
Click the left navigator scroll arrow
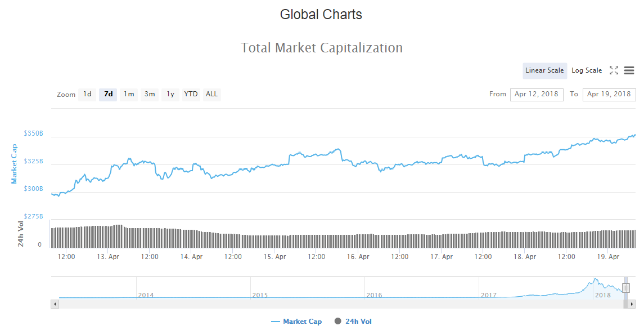(54, 304)
